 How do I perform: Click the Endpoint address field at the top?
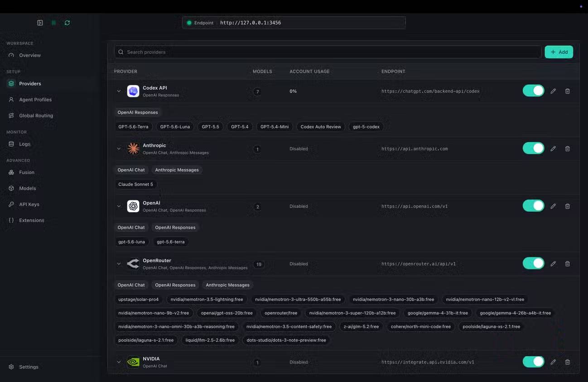(294, 23)
